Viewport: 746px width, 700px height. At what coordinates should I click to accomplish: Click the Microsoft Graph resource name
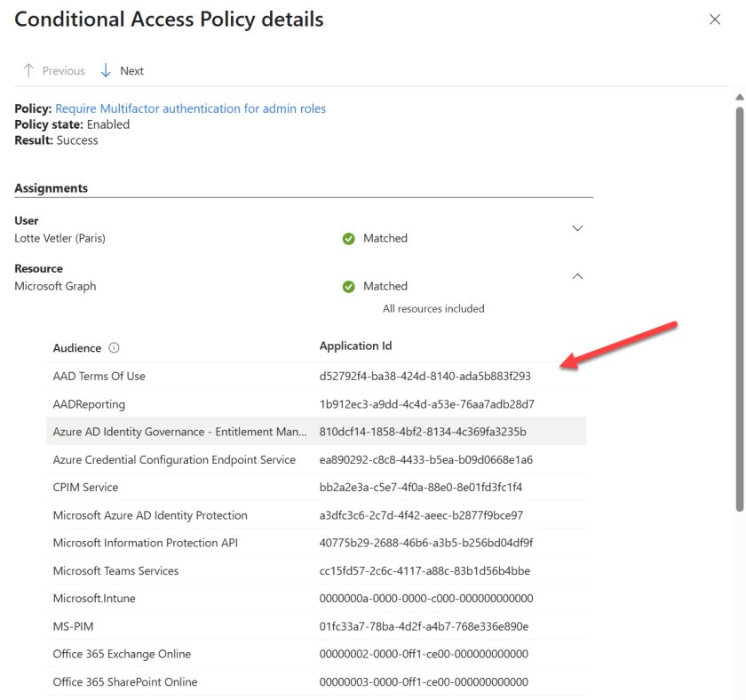coord(55,286)
